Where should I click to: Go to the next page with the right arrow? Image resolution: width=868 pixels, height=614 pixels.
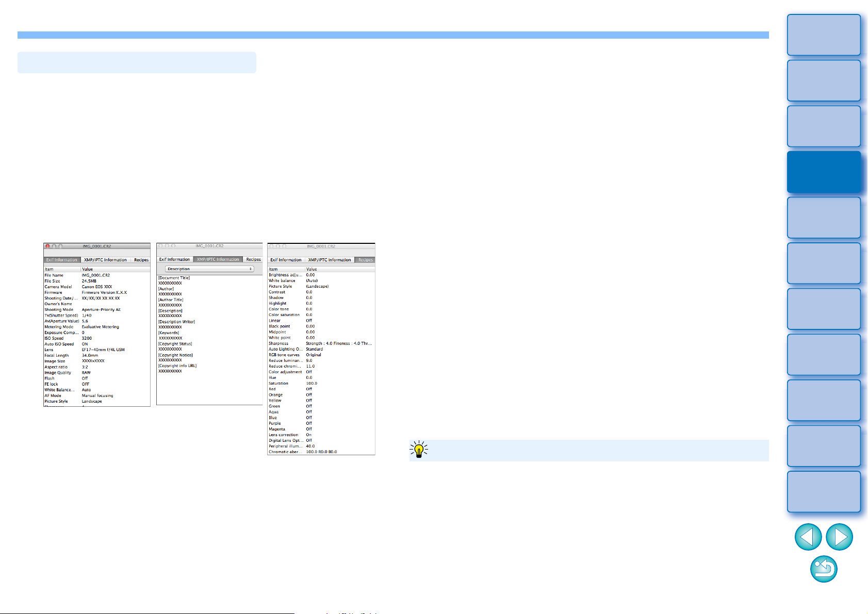point(839,537)
